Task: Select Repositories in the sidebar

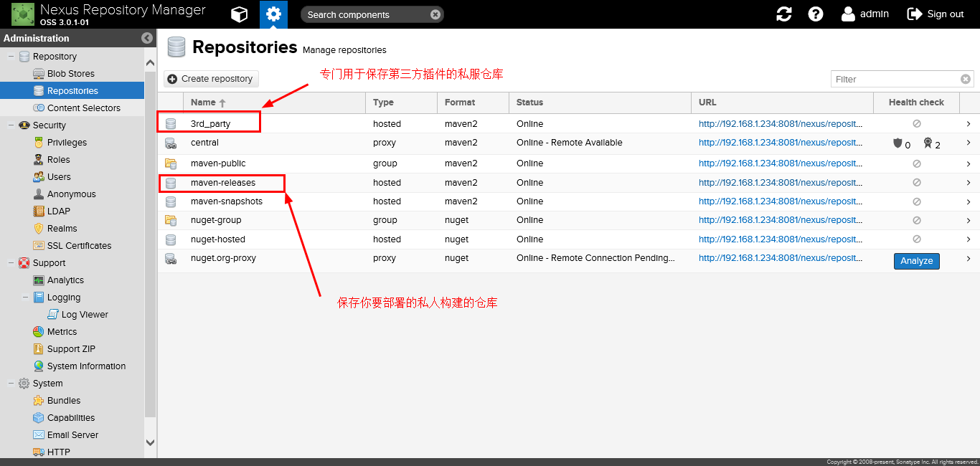Action: [x=72, y=91]
